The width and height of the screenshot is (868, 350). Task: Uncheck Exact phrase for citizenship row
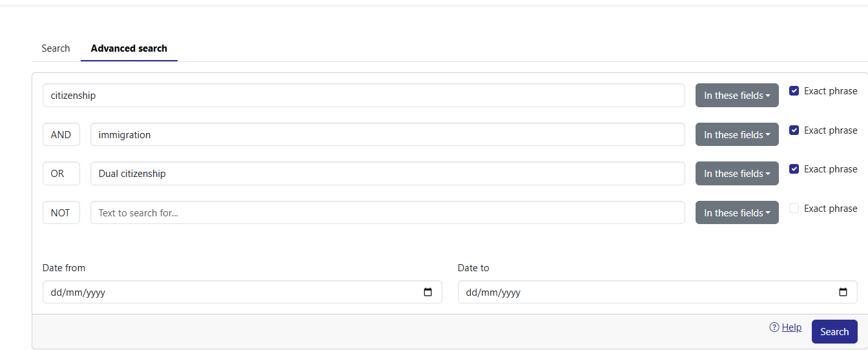tap(794, 91)
